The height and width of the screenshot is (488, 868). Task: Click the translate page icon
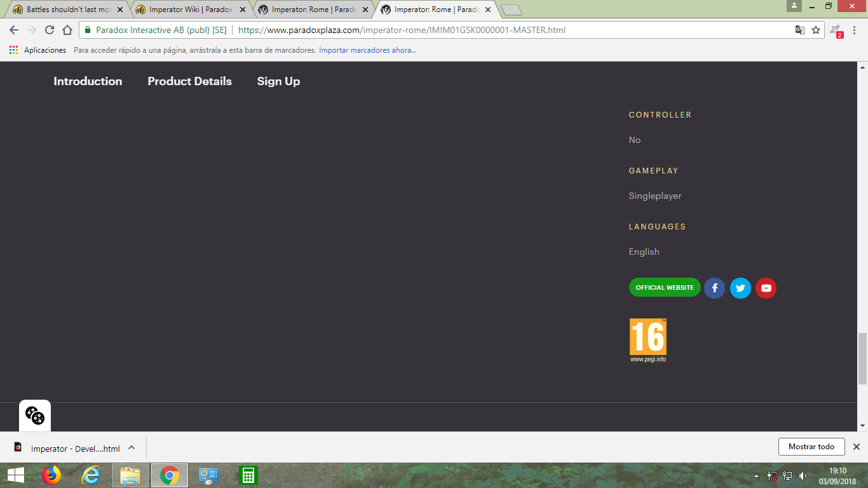800,30
